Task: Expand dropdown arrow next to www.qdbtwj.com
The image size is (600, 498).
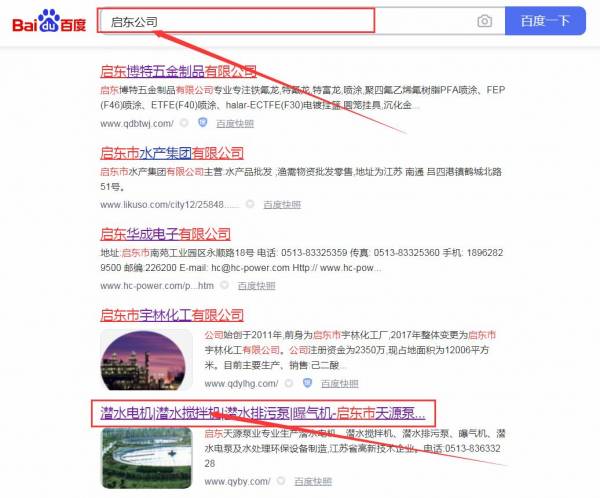Action: [x=183, y=123]
